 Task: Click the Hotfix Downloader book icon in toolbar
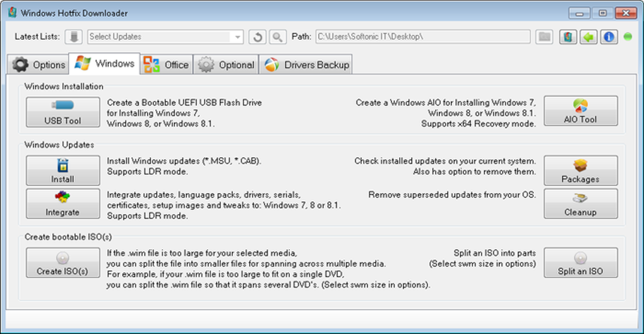[x=568, y=37]
